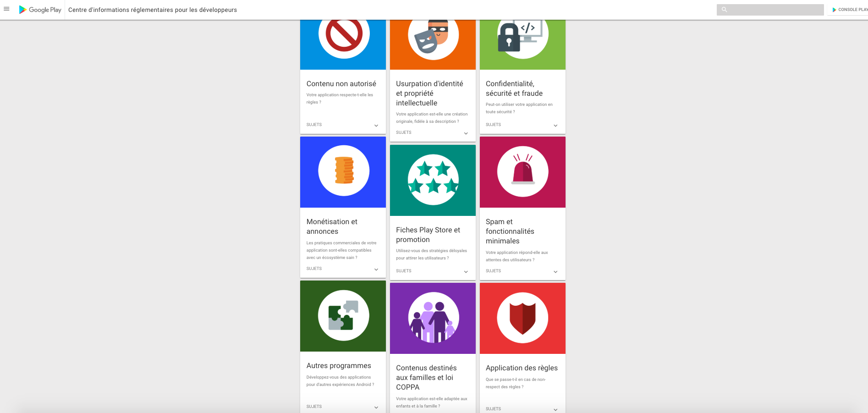Click the five stars rating icon
868x413 pixels.
coord(433,180)
